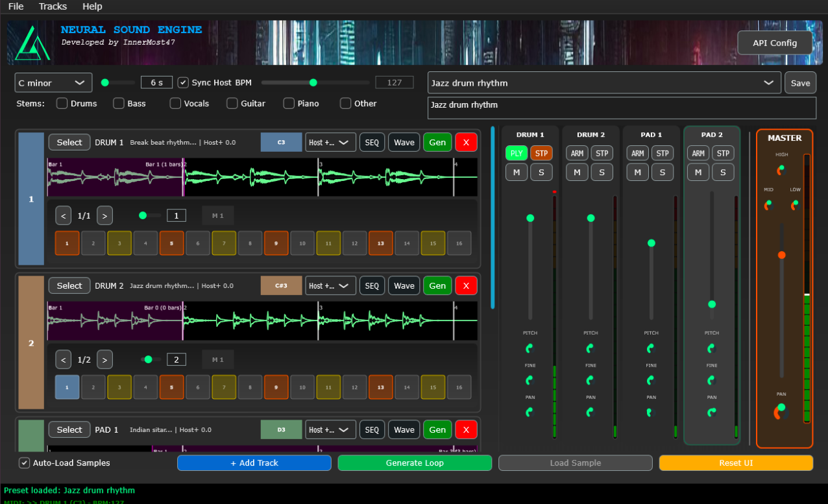Click the DRUM 1 waveform display
Viewport: 828px width, 504px height.
[x=262, y=177]
